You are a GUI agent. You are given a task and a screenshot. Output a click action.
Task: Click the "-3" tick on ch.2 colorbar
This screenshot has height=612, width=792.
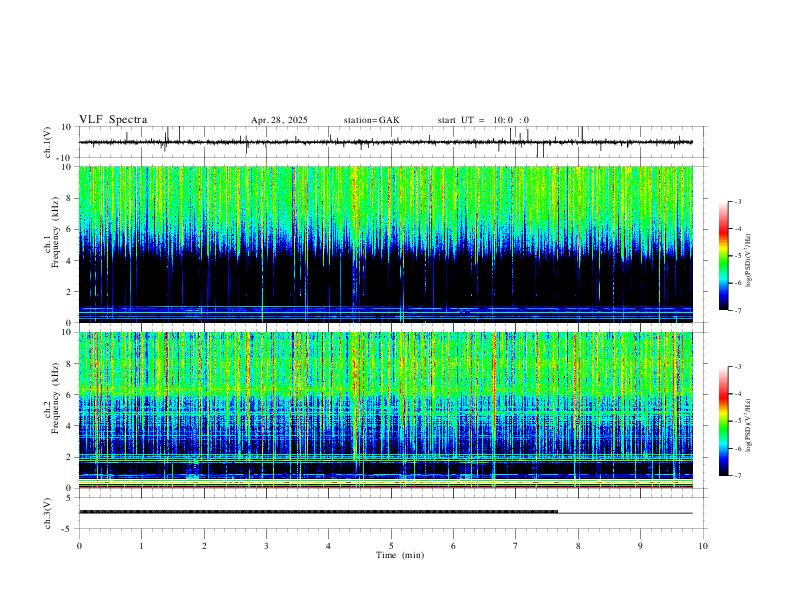pyautogui.click(x=737, y=367)
